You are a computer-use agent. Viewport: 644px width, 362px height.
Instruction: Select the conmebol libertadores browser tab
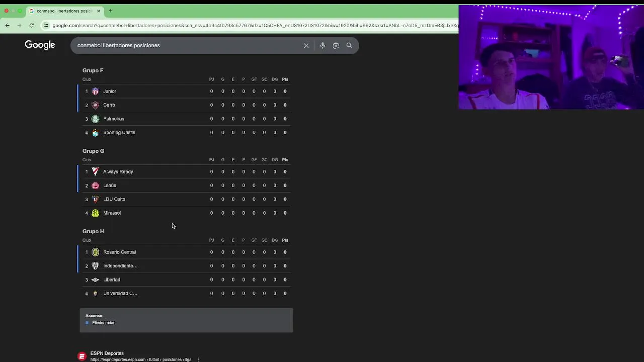[x=64, y=11]
